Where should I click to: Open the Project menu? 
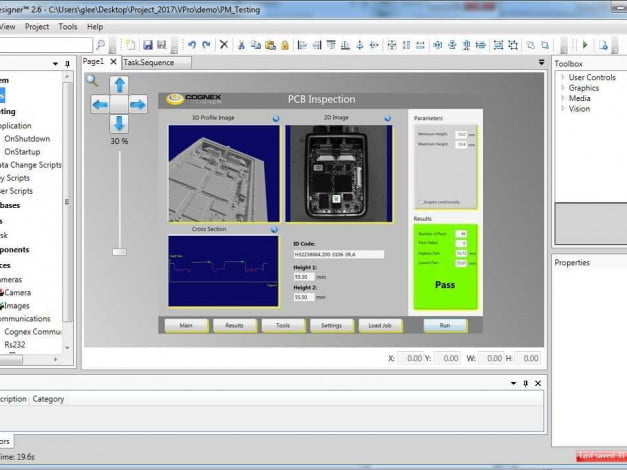click(x=37, y=27)
